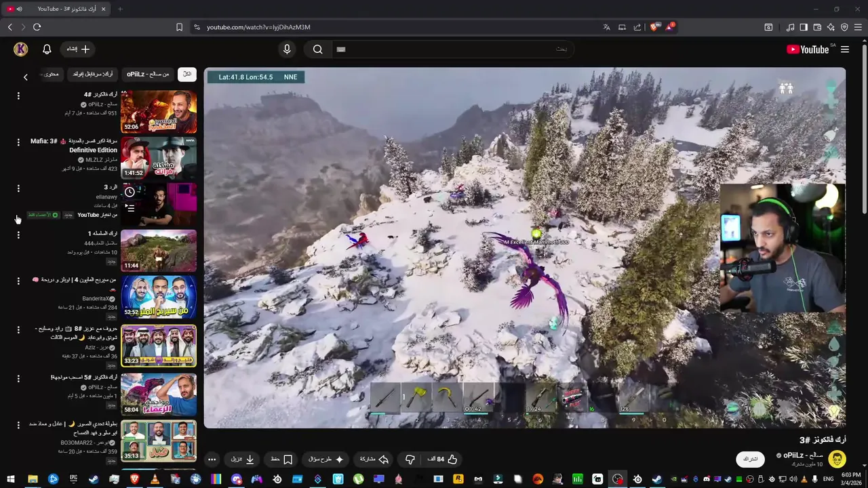Select the first white filter chip
The width and height of the screenshot is (868, 488).
pos(187,74)
